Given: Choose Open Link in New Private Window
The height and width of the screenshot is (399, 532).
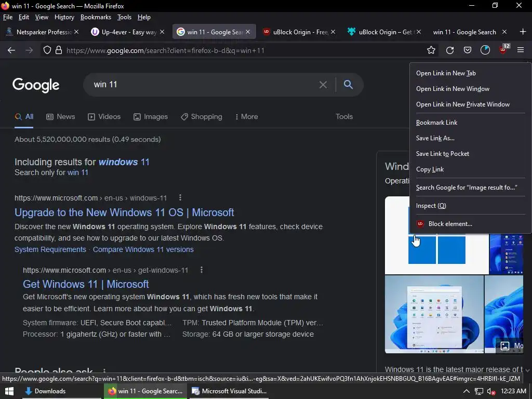Looking at the screenshot, I should (x=470, y=104).
